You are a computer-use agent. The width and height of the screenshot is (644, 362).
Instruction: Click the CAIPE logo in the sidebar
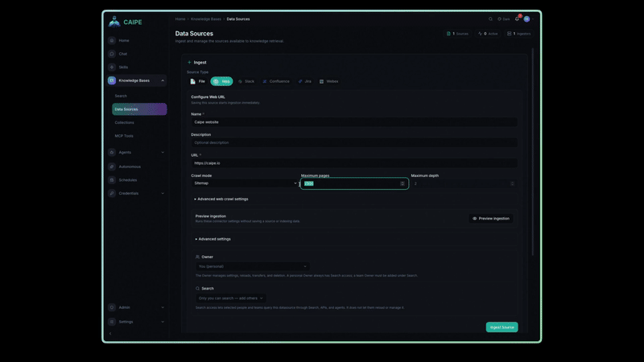[125, 22]
